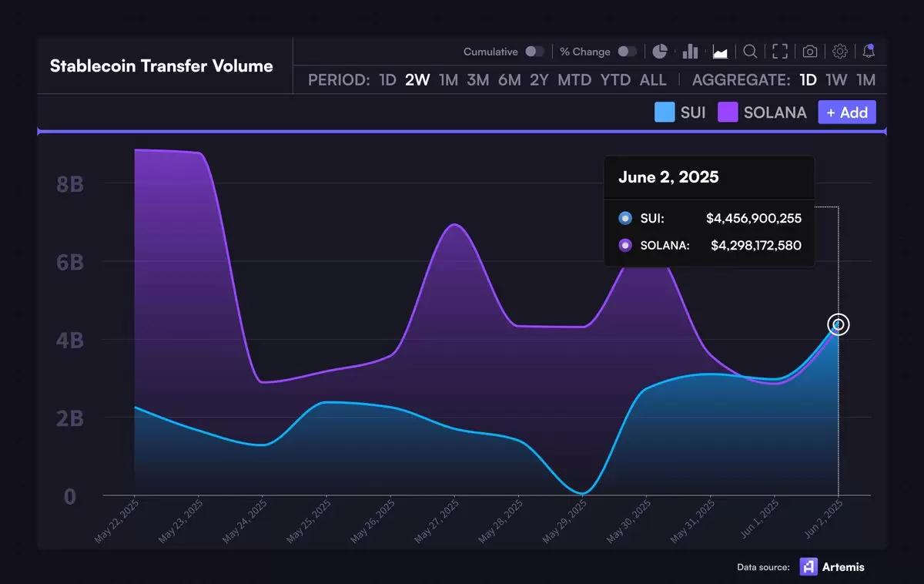The image size is (924, 584).
Task: Click the May 22, 2025 axis label
Action: 115,522
